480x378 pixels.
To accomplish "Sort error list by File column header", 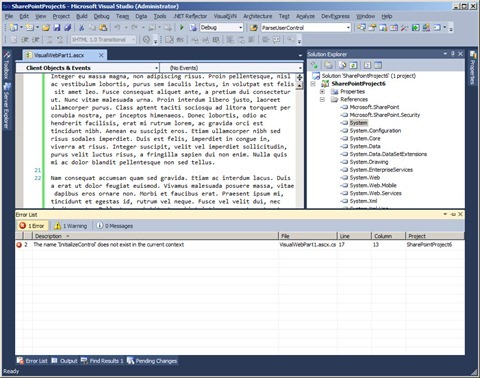I will tap(308, 236).
